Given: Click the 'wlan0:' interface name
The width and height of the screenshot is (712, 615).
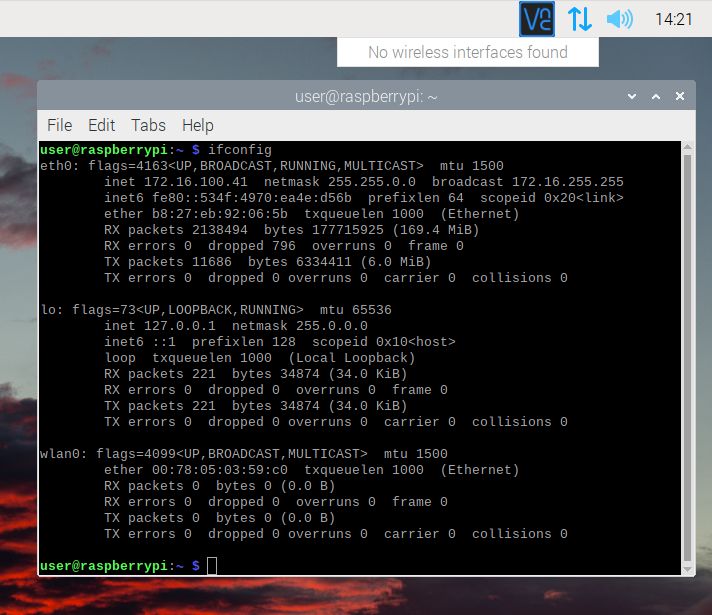Looking at the screenshot, I should [64, 454].
